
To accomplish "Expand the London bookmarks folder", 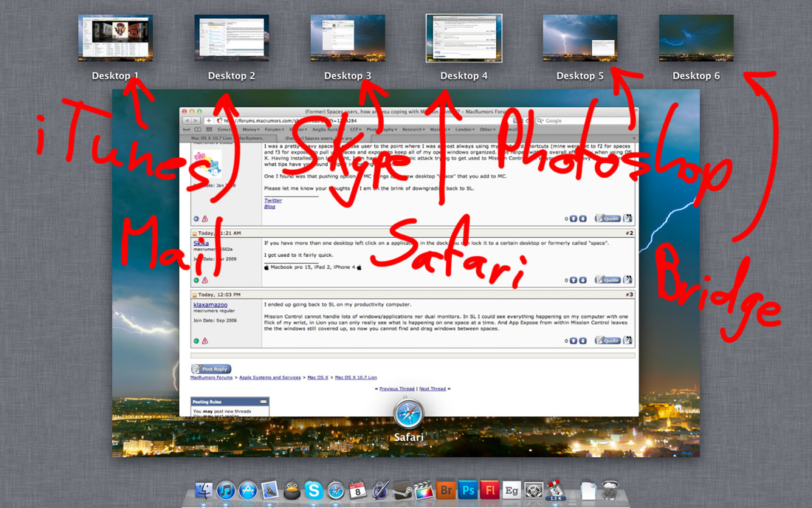I will pos(466,129).
